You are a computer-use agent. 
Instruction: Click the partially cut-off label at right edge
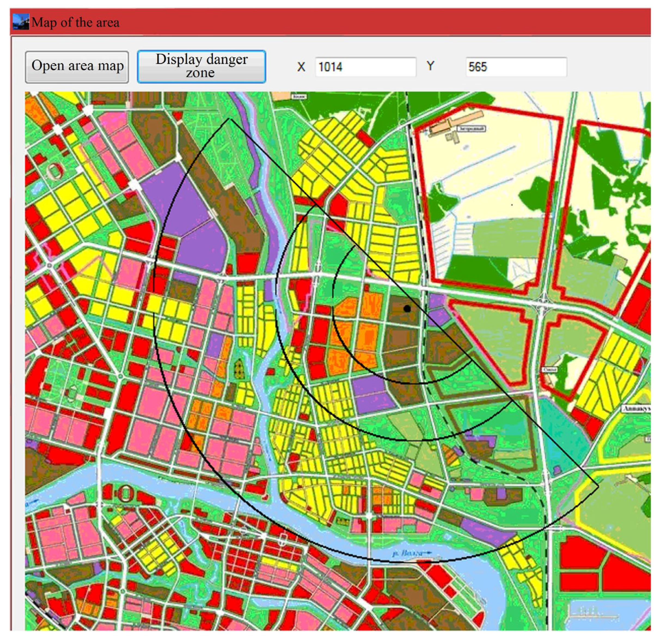636,409
